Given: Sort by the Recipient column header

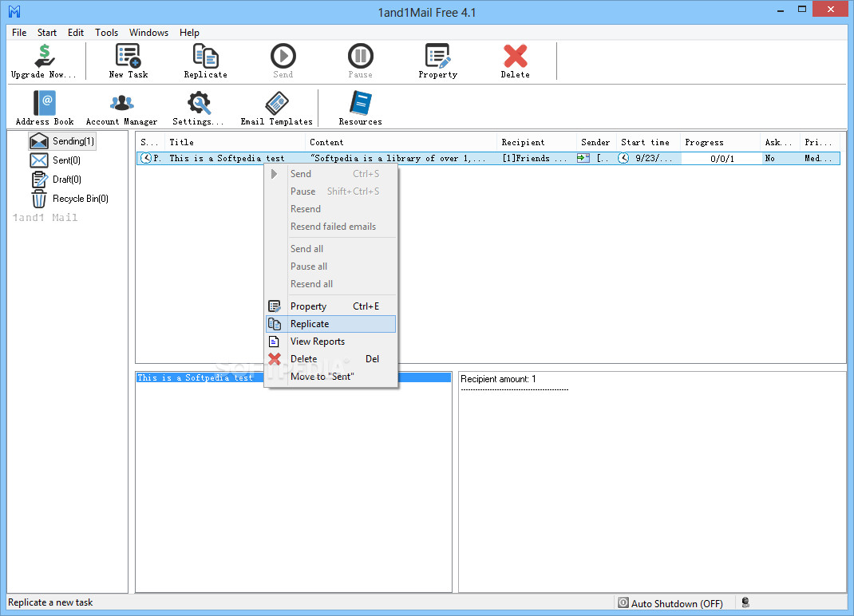Looking at the screenshot, I should coord(537,142).
